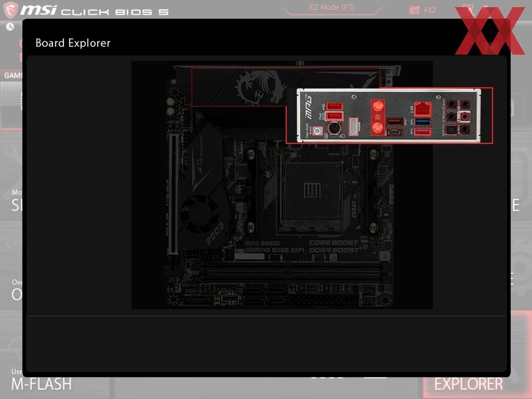Screen dimensions: 532x399
Task: Switch to EZ Mode (F7)
Action: 332,7
